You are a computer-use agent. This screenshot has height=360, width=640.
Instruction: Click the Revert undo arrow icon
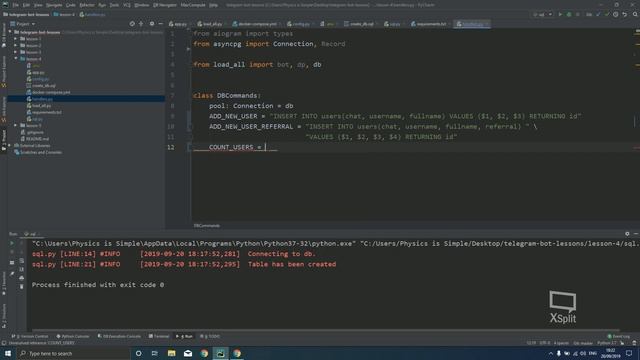[624, 14]
